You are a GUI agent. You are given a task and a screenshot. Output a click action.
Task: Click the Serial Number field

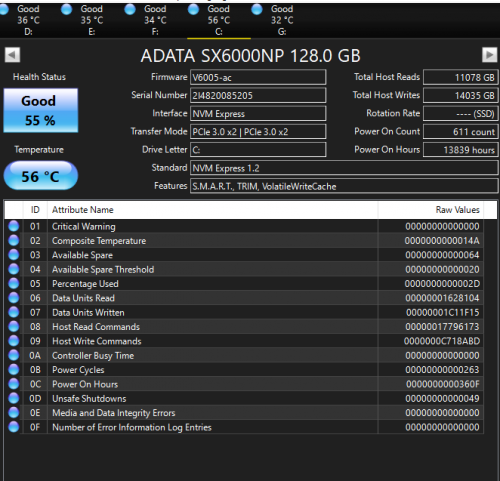258,95
